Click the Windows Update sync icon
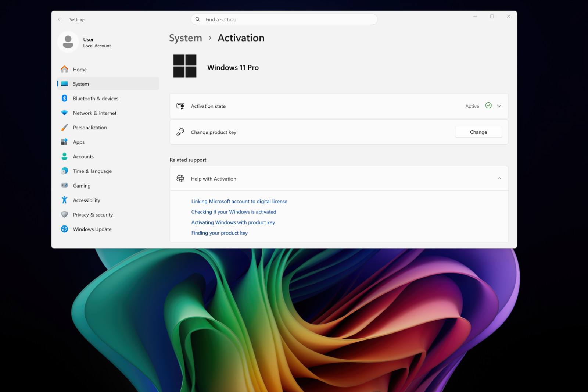This screenshot has width=588, height=392. [64, 229]
